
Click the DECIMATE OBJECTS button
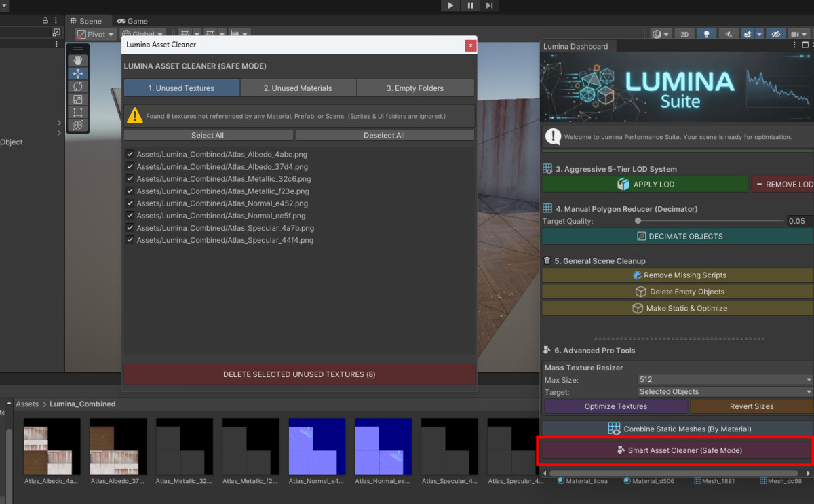click(678, 237)
